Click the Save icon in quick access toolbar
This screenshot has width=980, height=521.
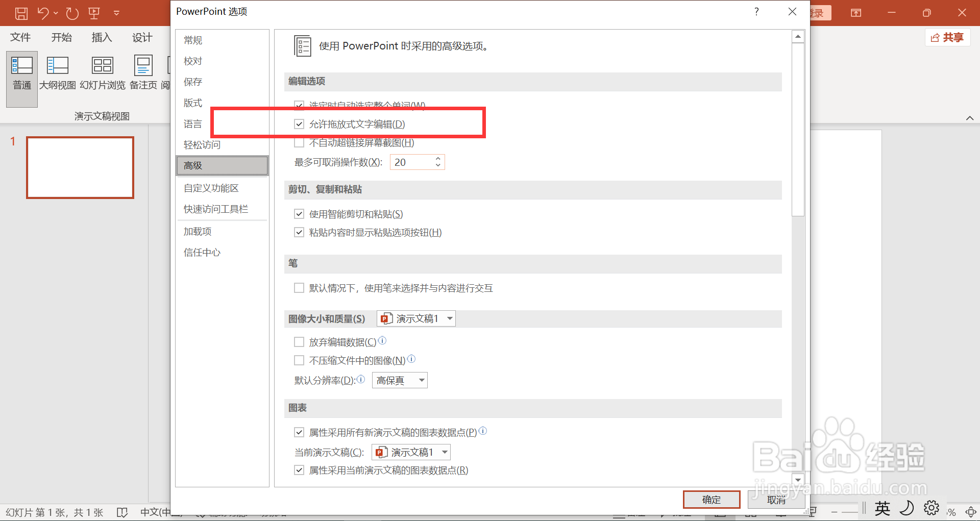[x=21, y=13]
